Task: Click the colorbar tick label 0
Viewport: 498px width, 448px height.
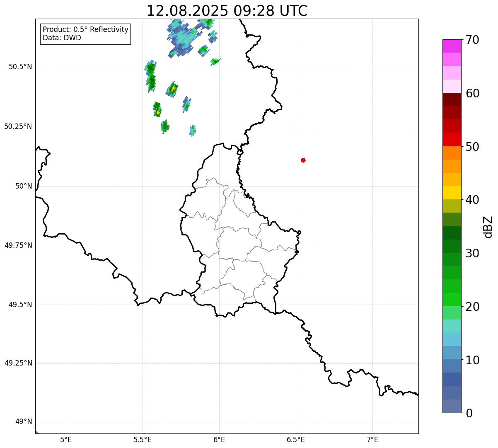Action: 469,413
